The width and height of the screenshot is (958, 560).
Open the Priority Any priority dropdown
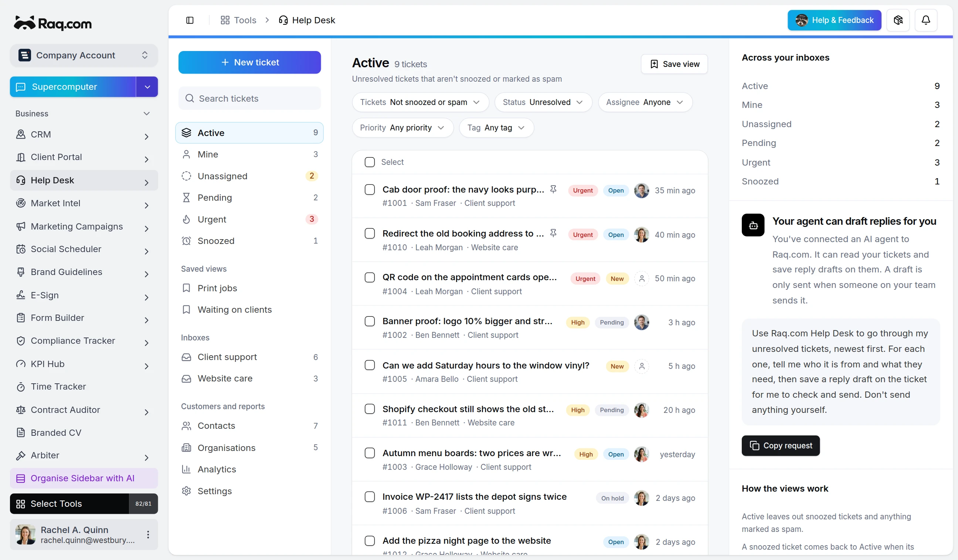(402, 128)
